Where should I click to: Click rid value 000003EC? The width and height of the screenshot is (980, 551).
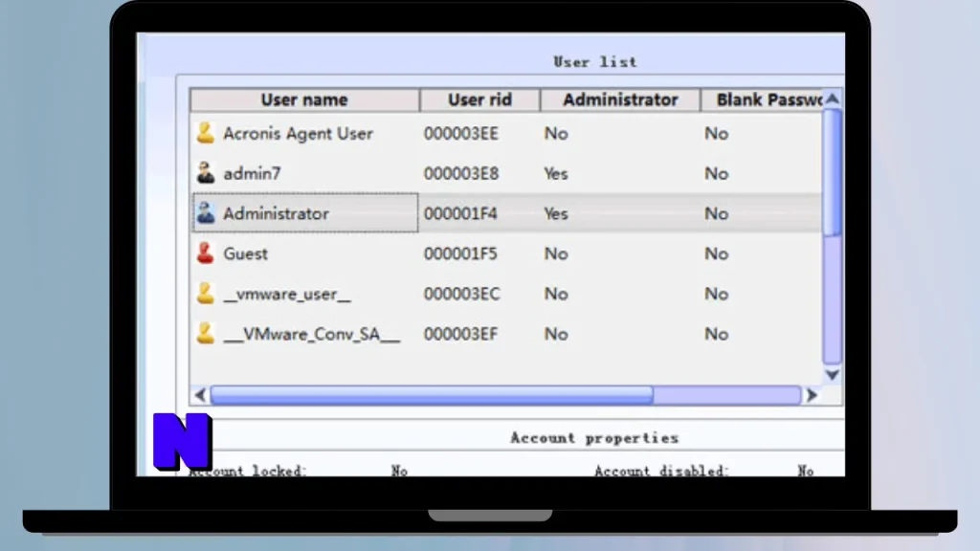[x=461, y=294]
